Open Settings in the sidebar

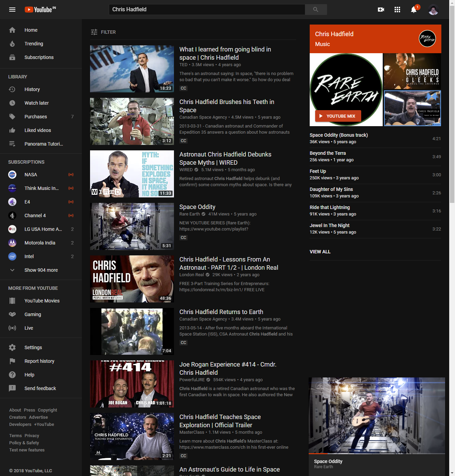33,347
